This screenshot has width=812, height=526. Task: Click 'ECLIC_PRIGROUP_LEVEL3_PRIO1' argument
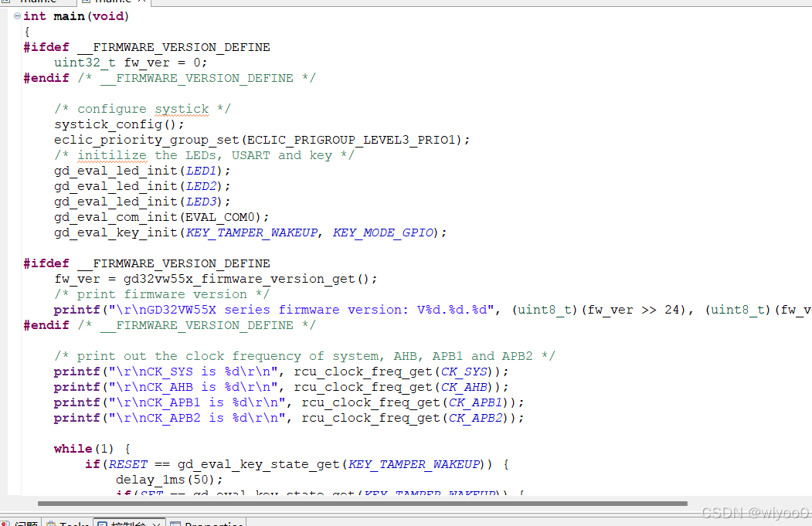click(x=351, y=140)
